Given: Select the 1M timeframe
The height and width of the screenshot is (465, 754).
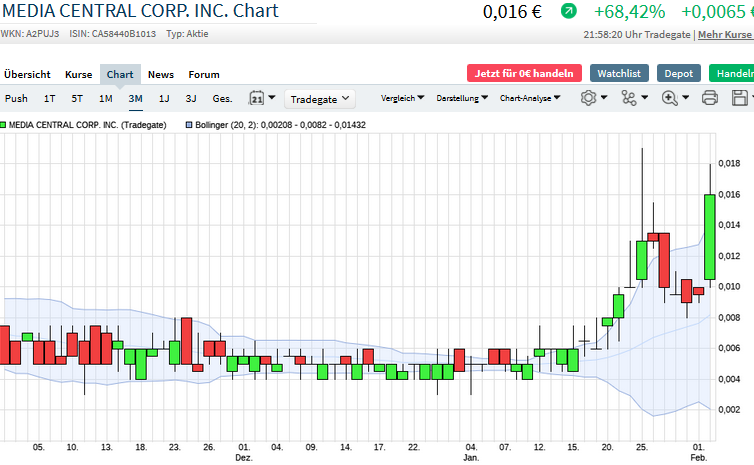Looking at the screenshot, I should coord(106,99).
